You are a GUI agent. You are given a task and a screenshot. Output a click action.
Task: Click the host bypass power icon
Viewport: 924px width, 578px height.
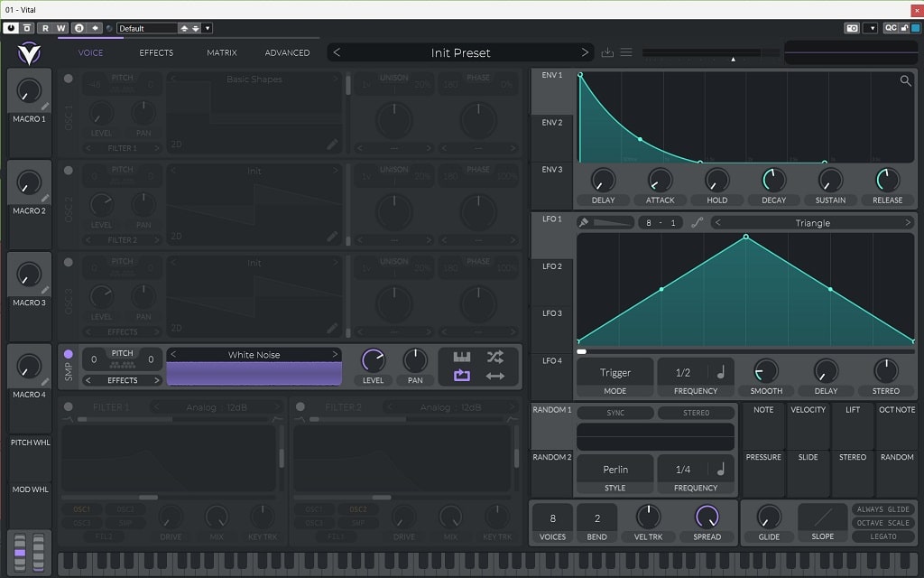coord(11,28)
